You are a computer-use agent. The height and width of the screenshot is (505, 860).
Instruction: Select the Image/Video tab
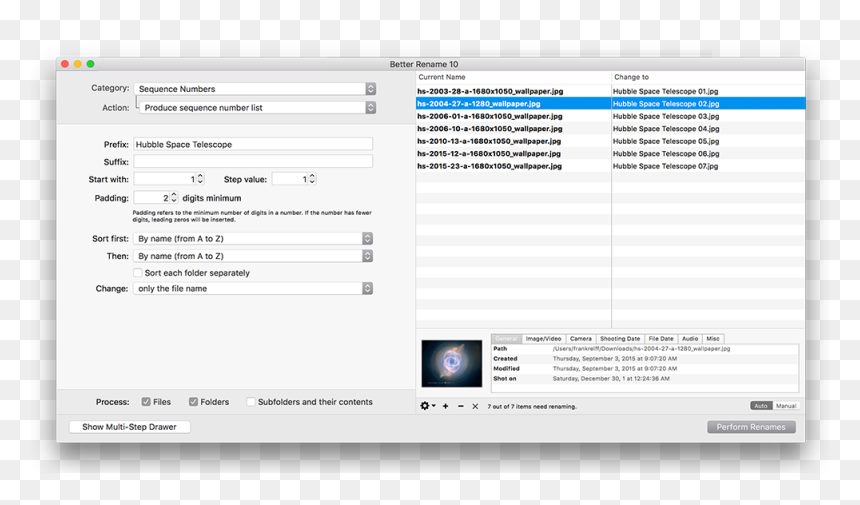click(x=544, y=339)
